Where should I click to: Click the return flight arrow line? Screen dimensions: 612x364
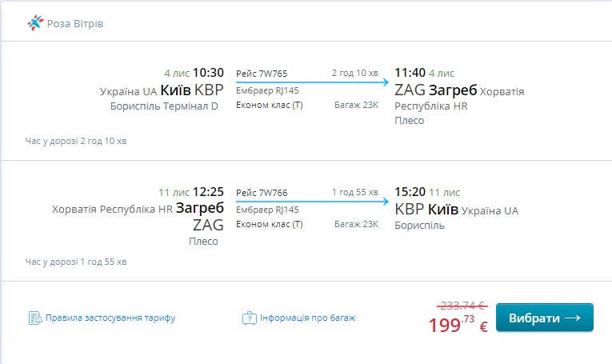[312, 202]
